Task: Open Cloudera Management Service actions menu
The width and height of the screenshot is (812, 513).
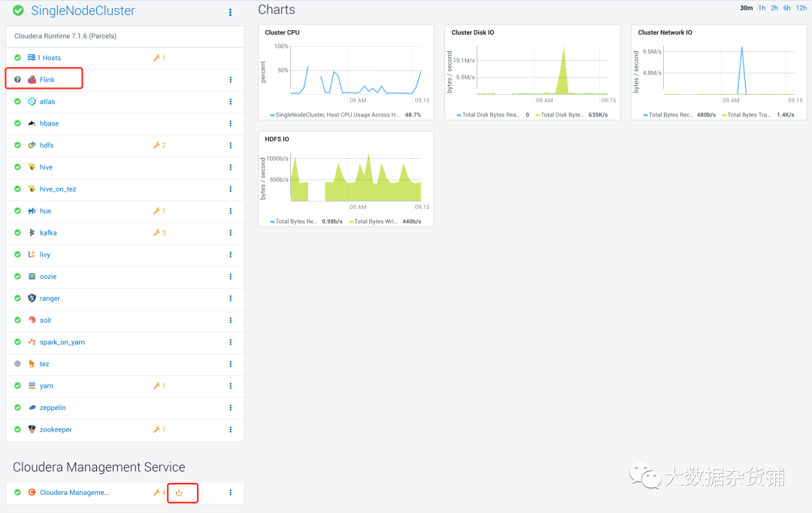Action: (231, 493)
